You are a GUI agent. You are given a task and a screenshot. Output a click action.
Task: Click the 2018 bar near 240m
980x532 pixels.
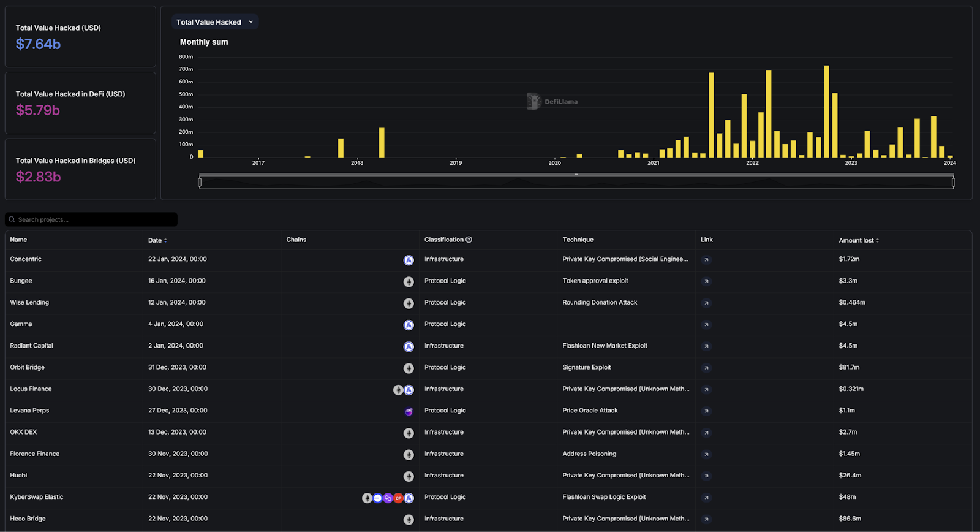click(382, 143)
